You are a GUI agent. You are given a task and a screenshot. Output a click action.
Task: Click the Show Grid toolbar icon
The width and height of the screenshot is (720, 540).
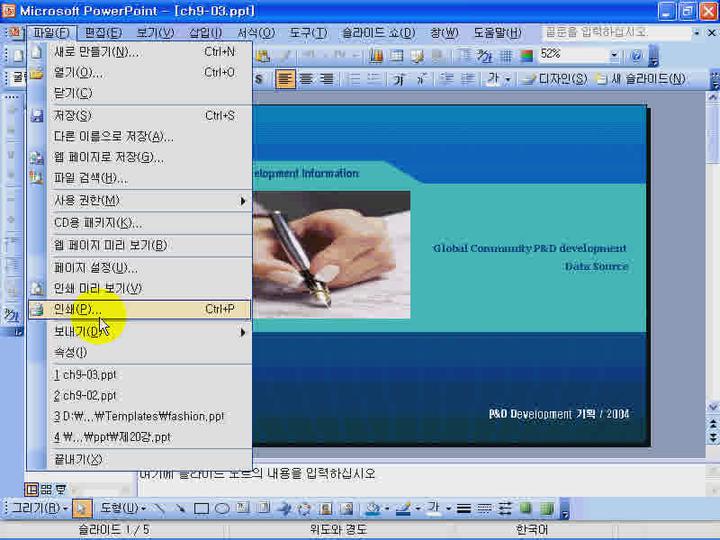506,56
